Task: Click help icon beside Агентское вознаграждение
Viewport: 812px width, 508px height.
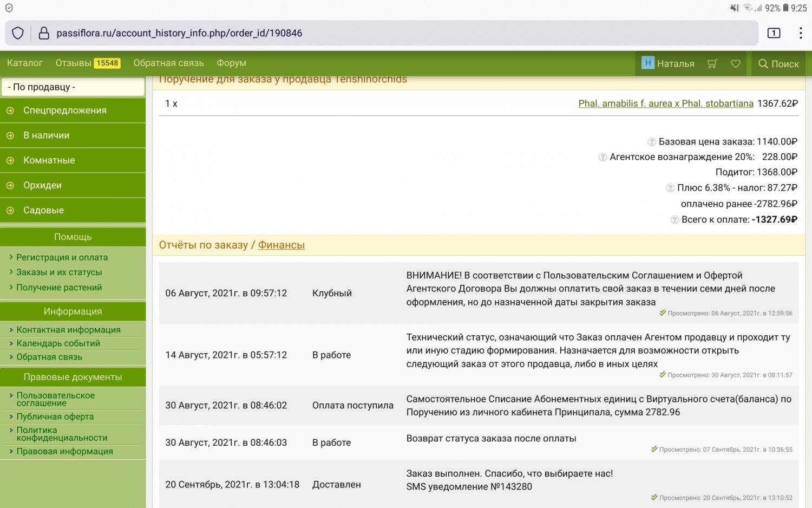Action: coord(603,157)
